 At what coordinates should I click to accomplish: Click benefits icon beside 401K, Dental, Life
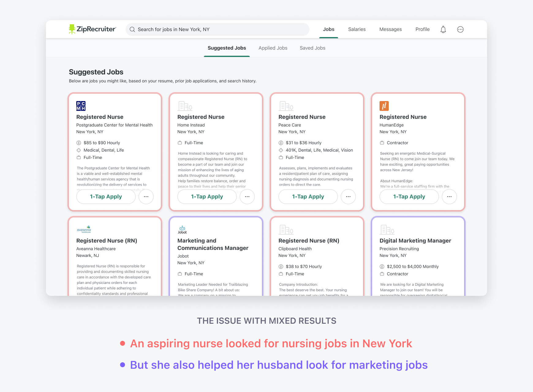click(x=281, y=150)
